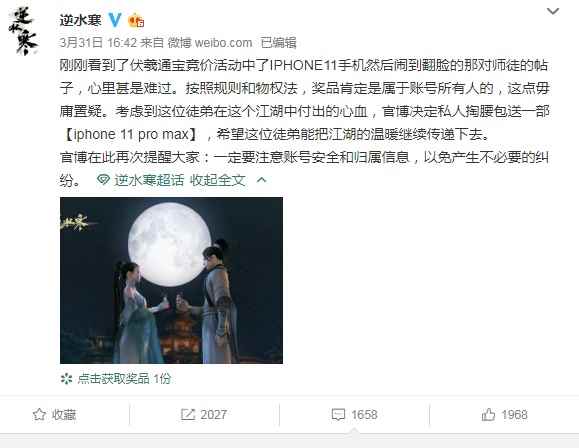The width and height of the screenshot is (579, 448).
Task: Click the 微博 weibo.com source link
Action: click(x=210, y=43)
